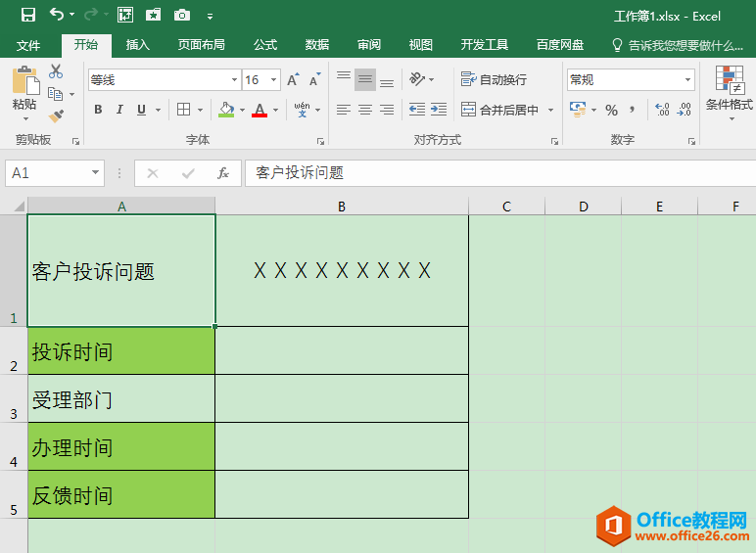Viewport: 756px width, 553px height.
Task: Switch to the 公式 Formulas tab
Action: [265, 45]
